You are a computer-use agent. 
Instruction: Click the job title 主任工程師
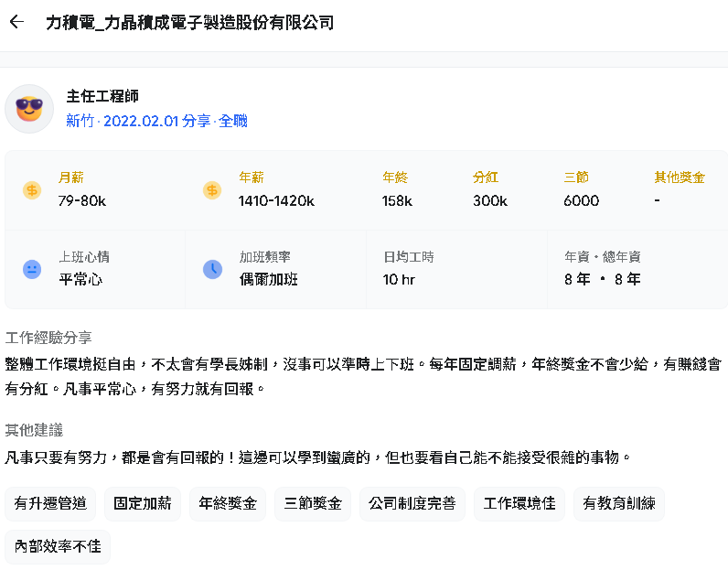point(102,96)
